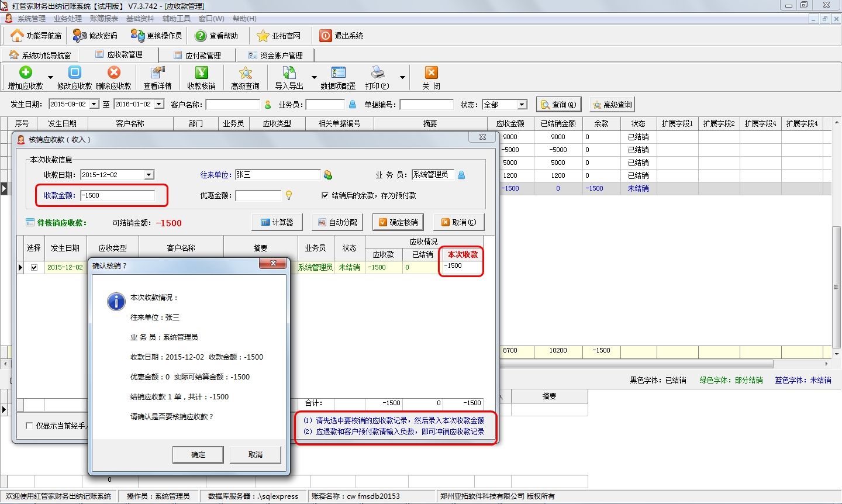Expand the 导入导出 dropdown arrow
Viewport: 842px width, 504px height.
click(314, 77)
